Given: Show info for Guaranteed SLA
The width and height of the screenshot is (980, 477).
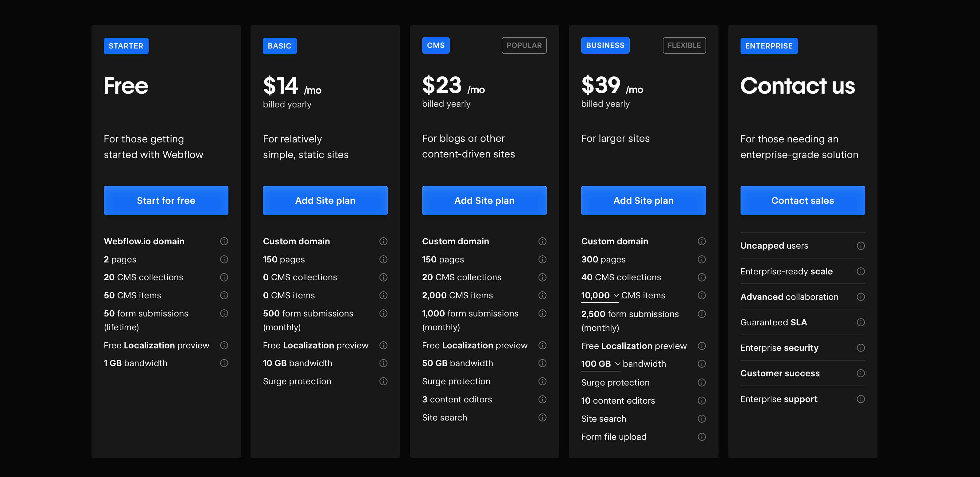Looking at the screenshot, I should (x=861, y=323).
